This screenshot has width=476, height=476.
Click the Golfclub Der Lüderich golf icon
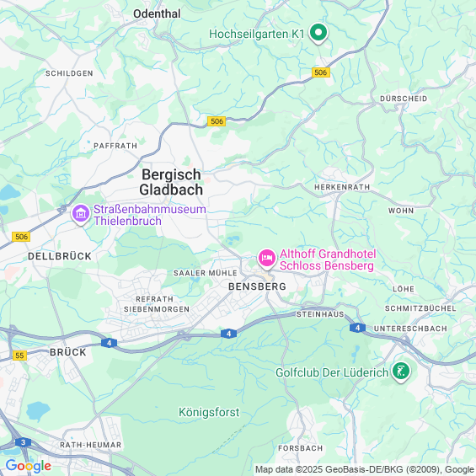401,372
